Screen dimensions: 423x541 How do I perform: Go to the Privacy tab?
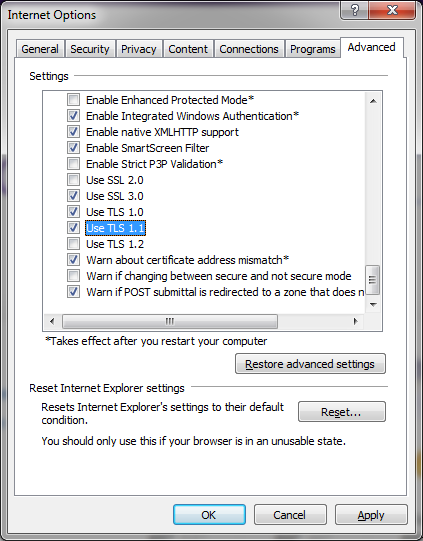tap(139, 49)
